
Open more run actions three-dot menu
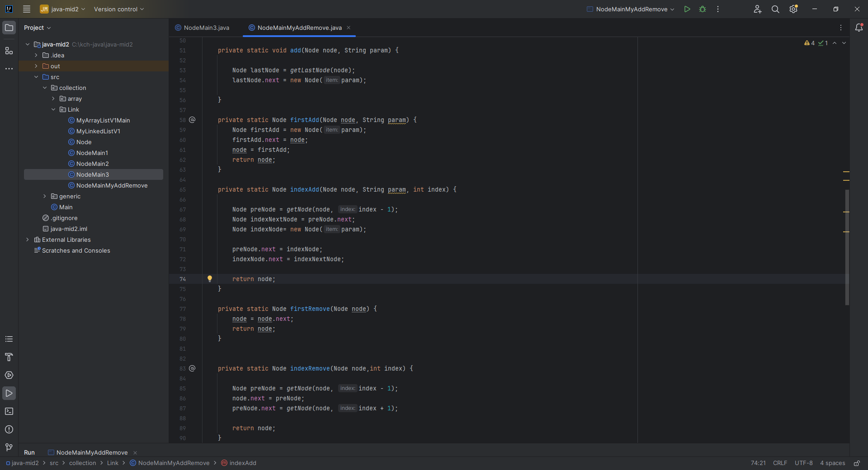[718, 9]
